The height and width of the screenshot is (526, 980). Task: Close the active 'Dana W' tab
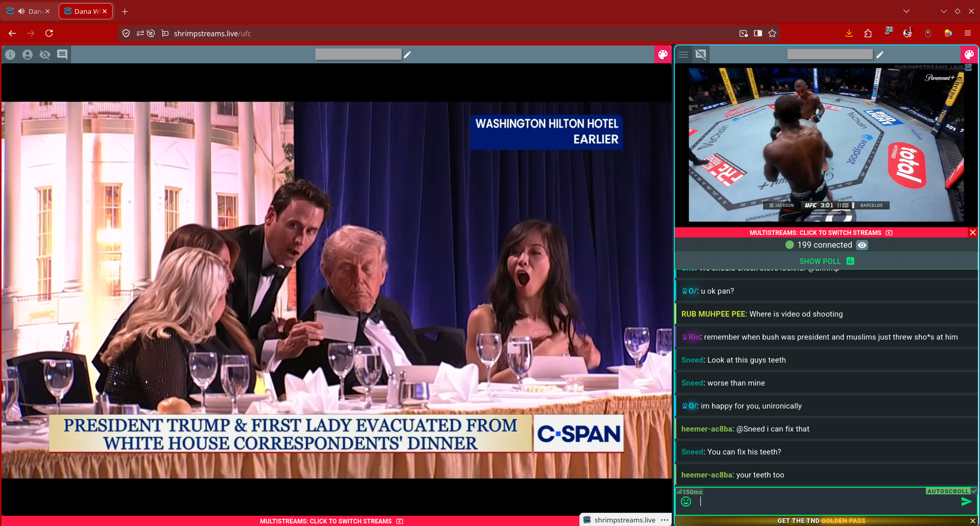[105, 11]
